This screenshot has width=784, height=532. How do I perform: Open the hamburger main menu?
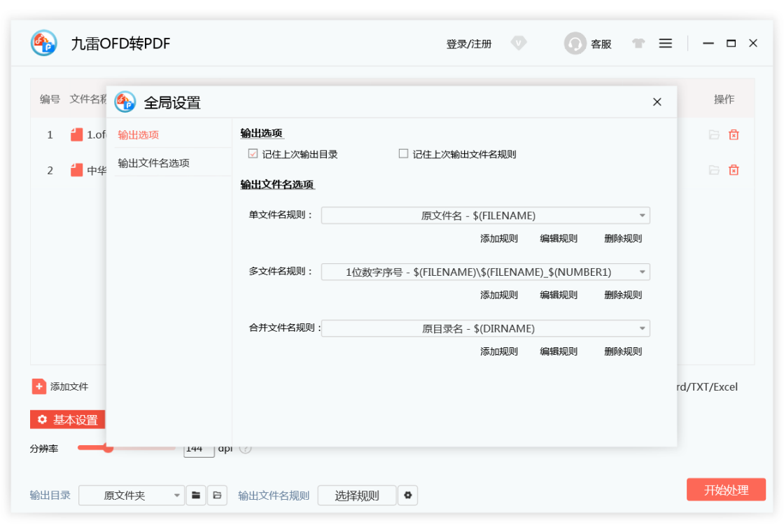pos(666,43)
